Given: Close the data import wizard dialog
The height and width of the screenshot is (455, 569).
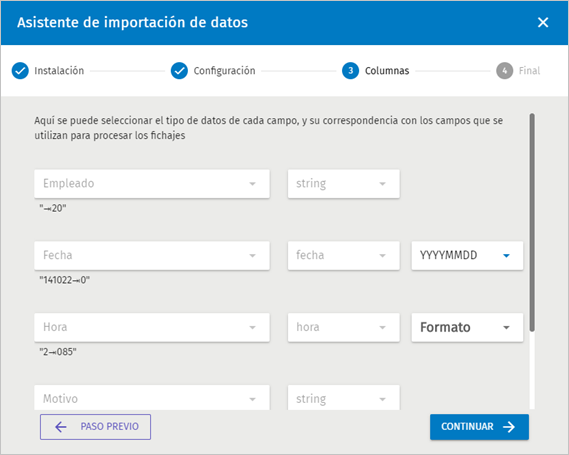Looking at the screenshot, I should tap(543, 22).
